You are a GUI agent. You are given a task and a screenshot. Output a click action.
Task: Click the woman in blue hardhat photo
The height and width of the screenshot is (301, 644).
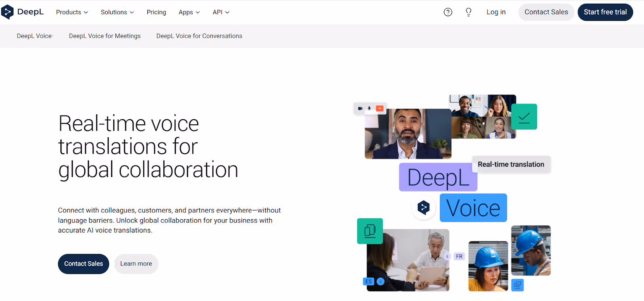[x=488, y=266]
